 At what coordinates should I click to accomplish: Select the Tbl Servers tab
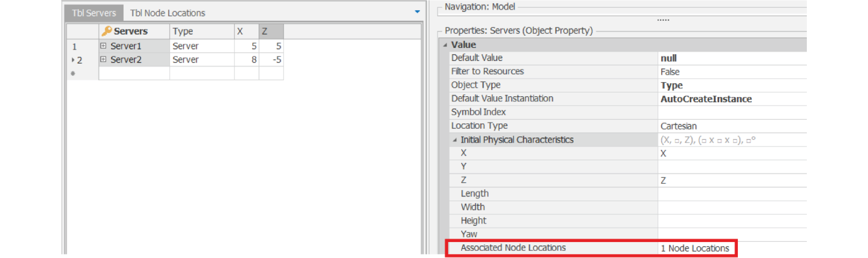click(x=94, y=13)
